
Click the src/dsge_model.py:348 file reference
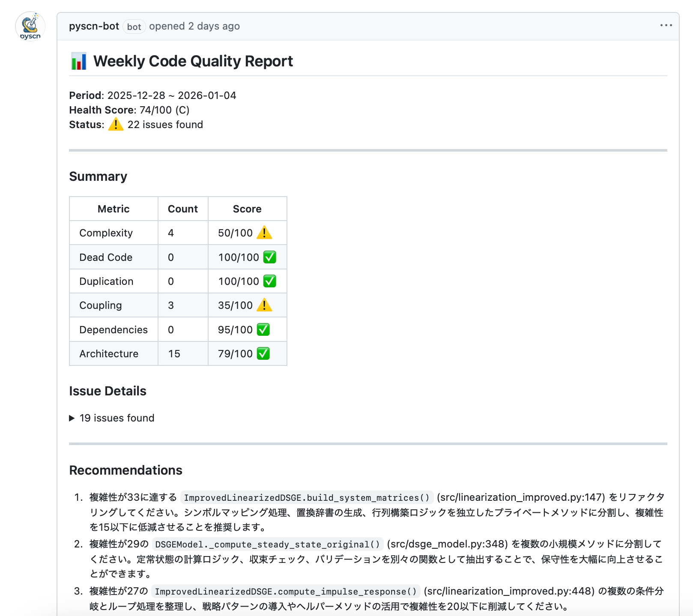[x=447, y=544]
